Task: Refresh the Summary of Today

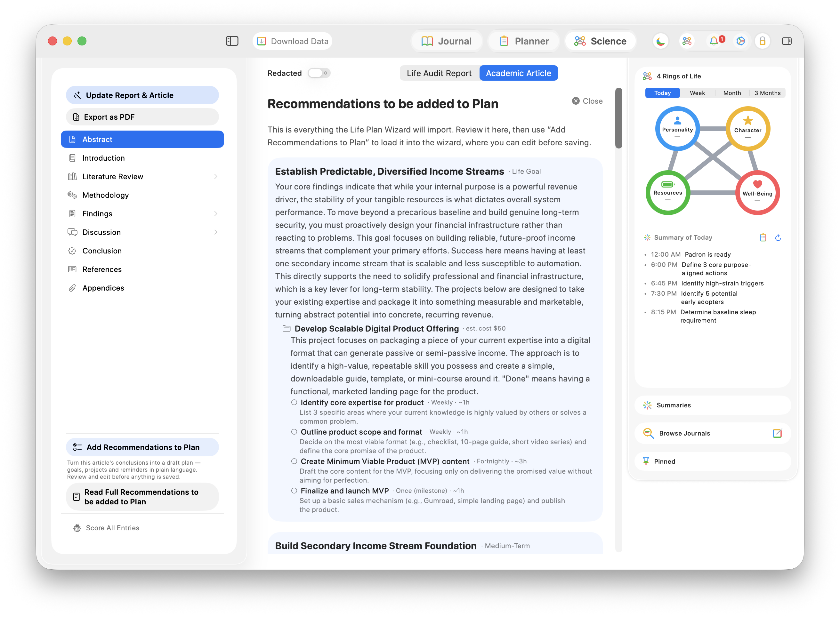Action: [x=778, y=237]
